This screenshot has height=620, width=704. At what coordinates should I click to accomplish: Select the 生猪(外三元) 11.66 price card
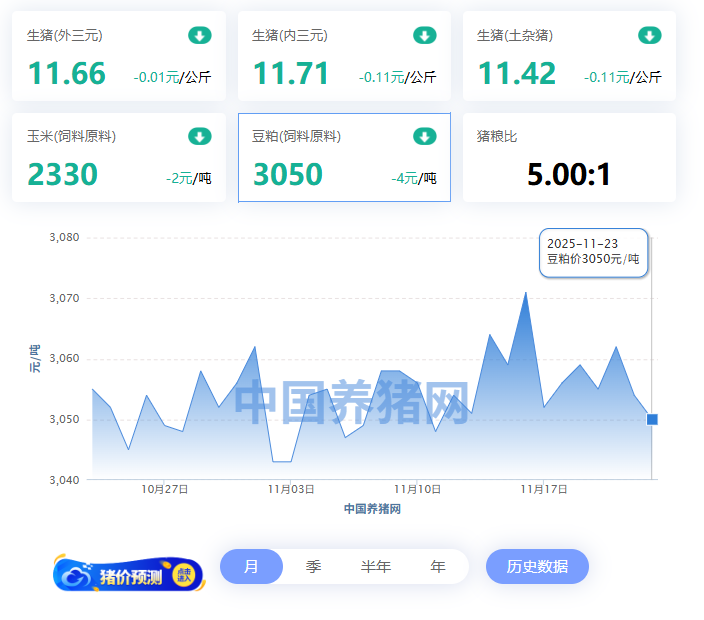(119, 58)
